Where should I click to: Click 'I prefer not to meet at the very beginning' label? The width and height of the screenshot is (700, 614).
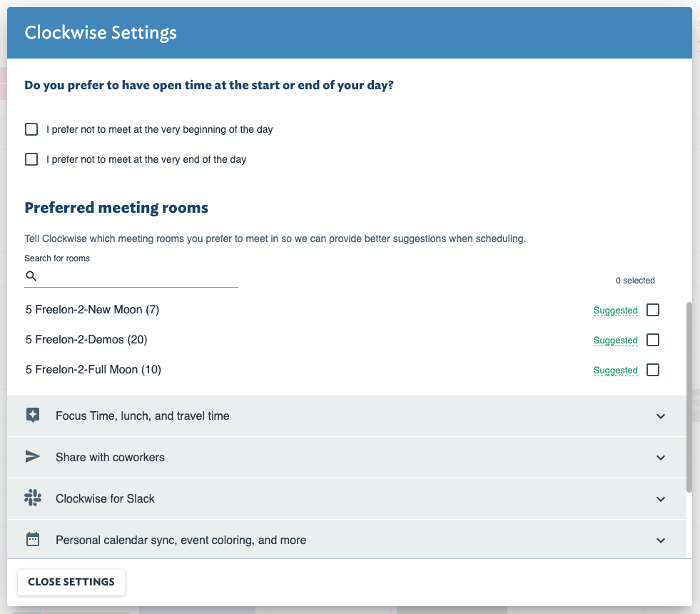pyautogui.click(x=159, y=129)
